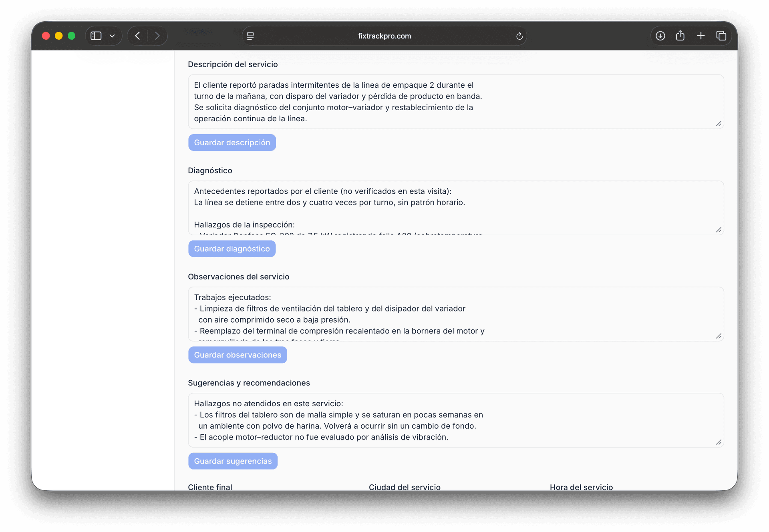
Task: Go back with the back arrow
Action: pos(138,36)
